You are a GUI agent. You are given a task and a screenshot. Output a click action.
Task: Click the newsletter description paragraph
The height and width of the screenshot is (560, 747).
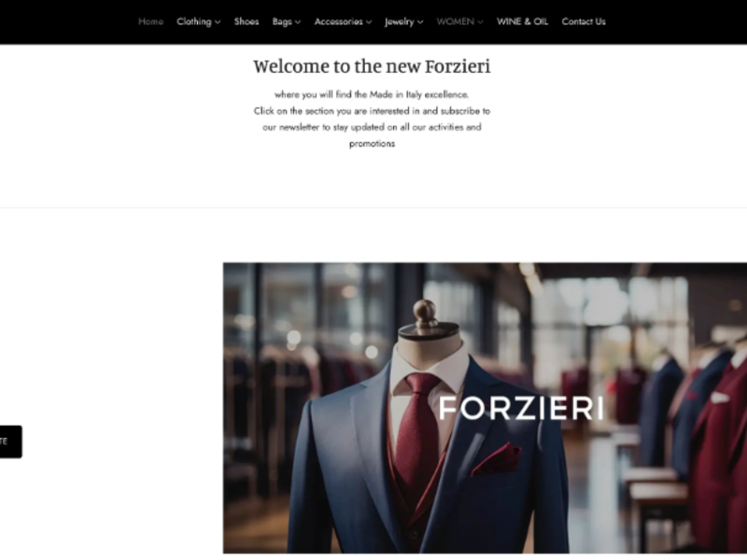point(372,119)
